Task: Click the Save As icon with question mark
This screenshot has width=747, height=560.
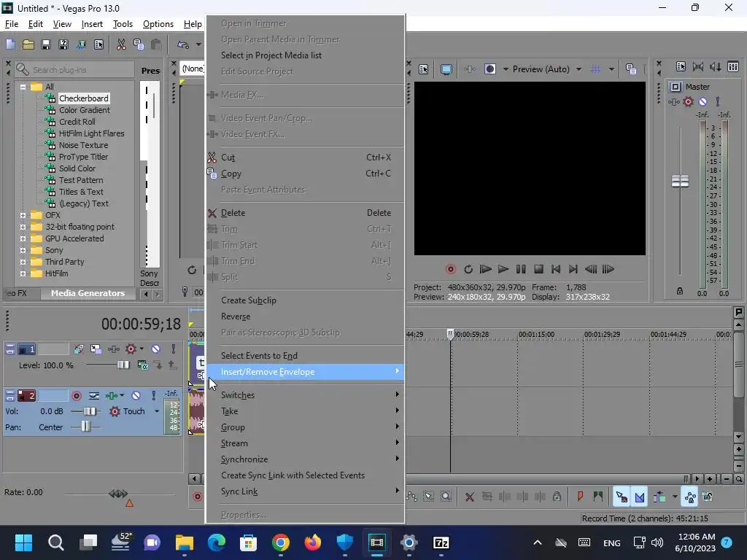Action: [63, 44]
